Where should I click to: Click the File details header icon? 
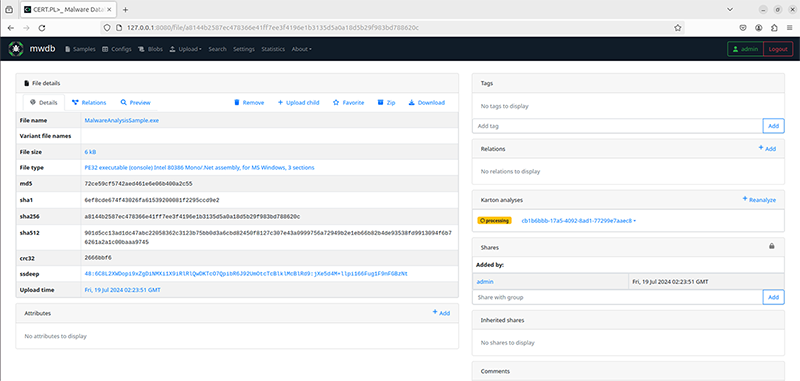[x=27, y=83]
